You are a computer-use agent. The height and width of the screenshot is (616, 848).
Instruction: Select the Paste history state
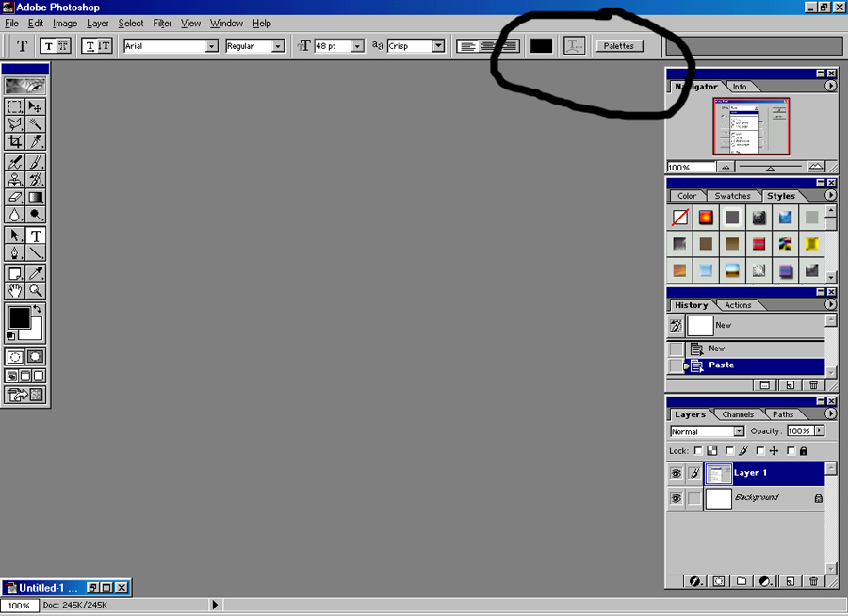coord(721,365)
